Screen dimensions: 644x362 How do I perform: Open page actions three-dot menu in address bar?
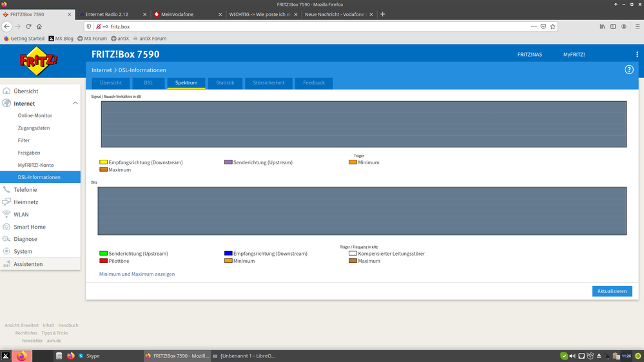pos(534,26)
